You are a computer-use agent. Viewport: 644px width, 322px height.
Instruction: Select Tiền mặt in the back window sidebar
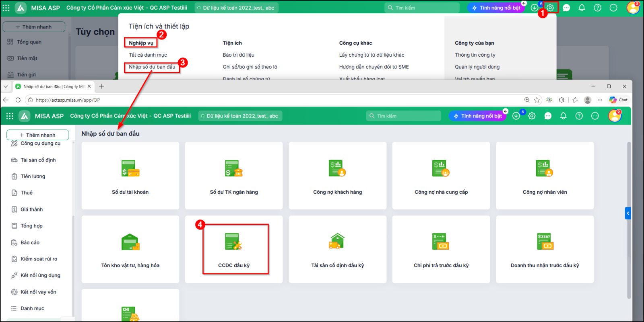pos(27,58)
